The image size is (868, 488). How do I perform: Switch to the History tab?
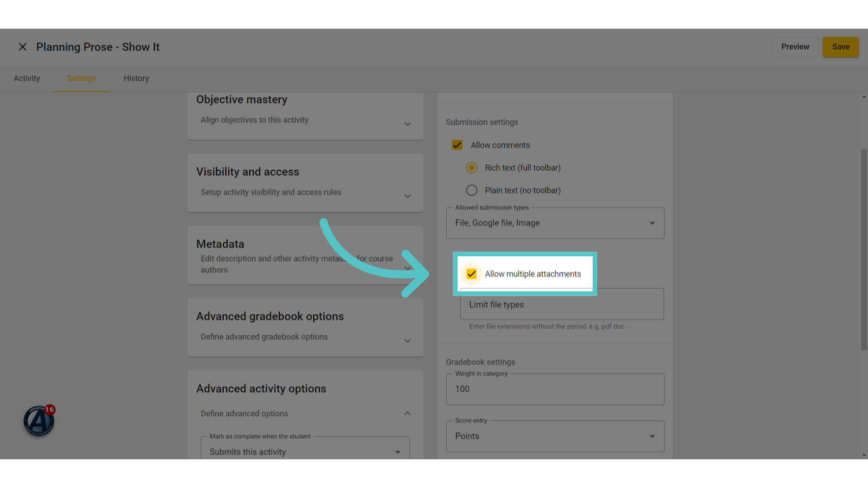(136, 79)
